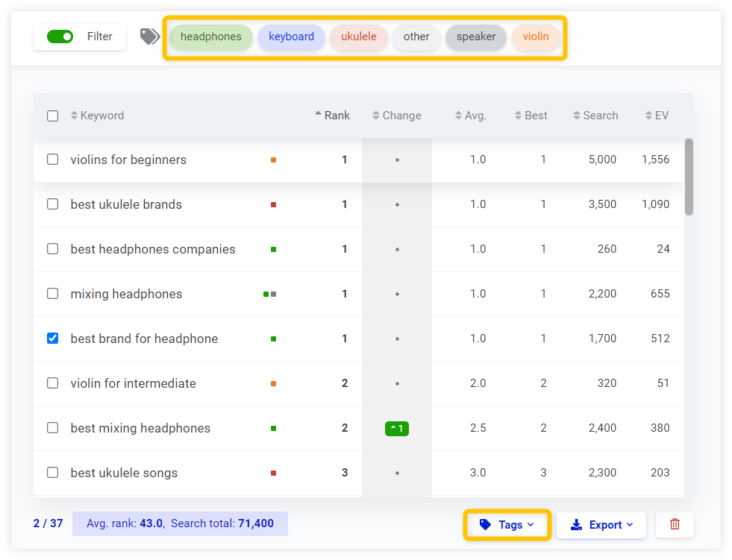The height and width of the screenshot is (560, 732).
Task: Open the Export dropdown
Action: [x=601, y=524]
